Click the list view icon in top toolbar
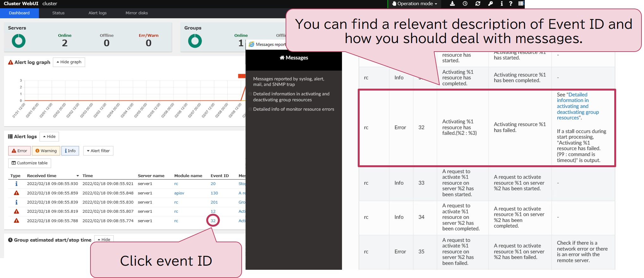This screenshot has height=278, width=644. point(521,4)
